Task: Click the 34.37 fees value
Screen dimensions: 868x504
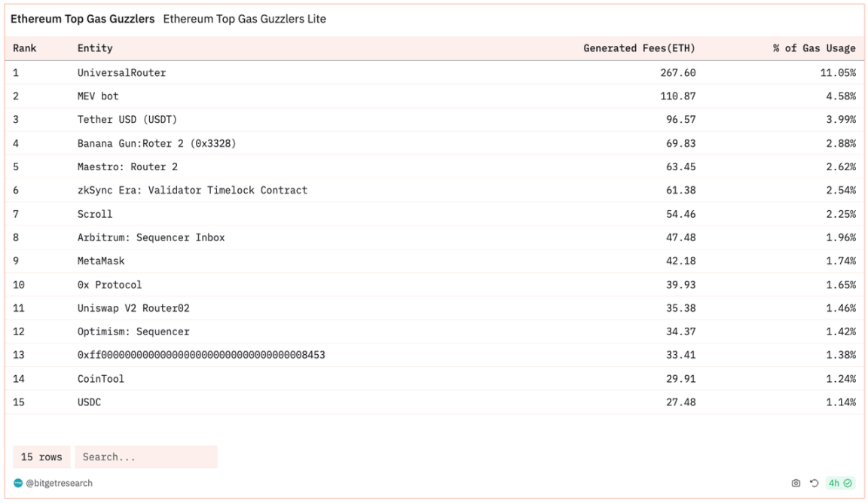Action: (681, 331)
